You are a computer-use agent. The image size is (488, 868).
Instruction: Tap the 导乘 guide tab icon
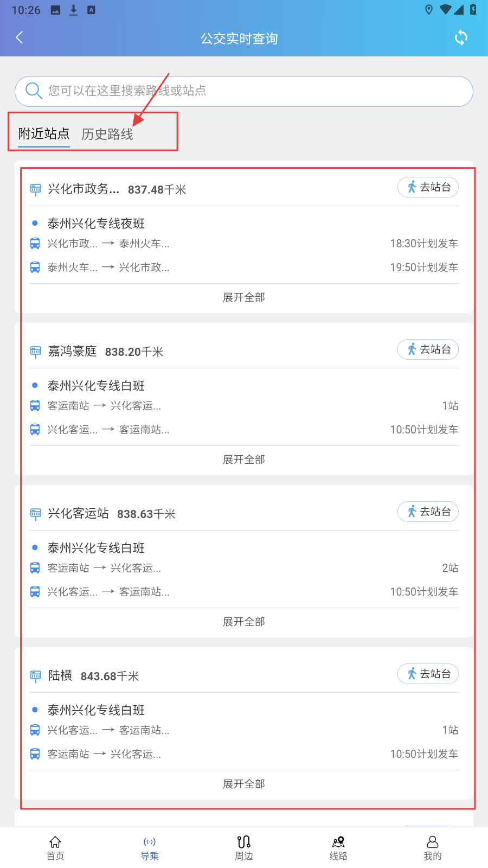pos(150,842)
